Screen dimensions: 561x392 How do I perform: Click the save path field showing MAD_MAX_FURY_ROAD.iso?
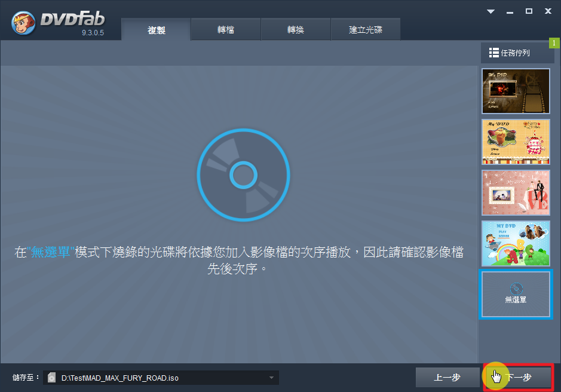(161, 378)
